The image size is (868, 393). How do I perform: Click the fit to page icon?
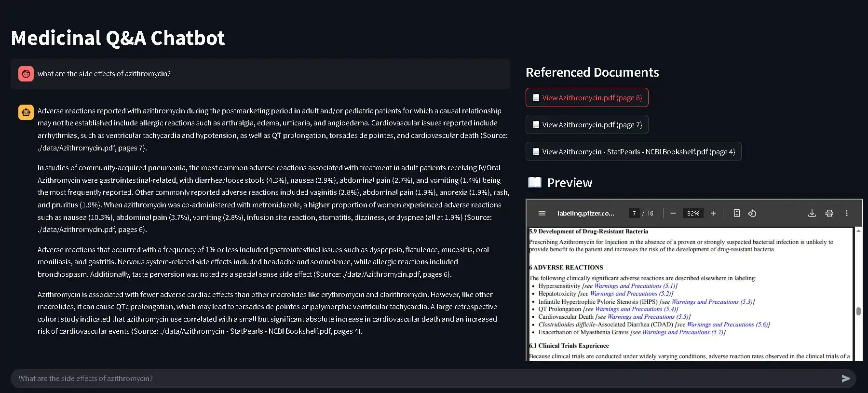point(736,213)
